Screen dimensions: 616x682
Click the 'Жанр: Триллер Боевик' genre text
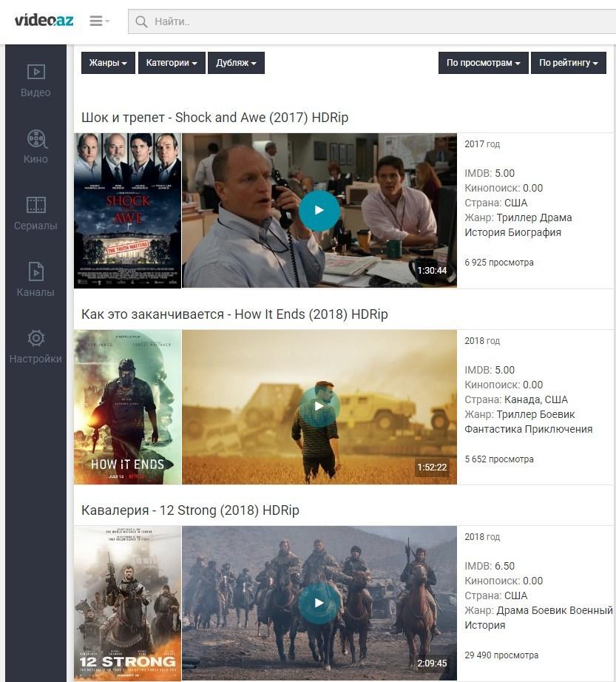pos(520,414)
